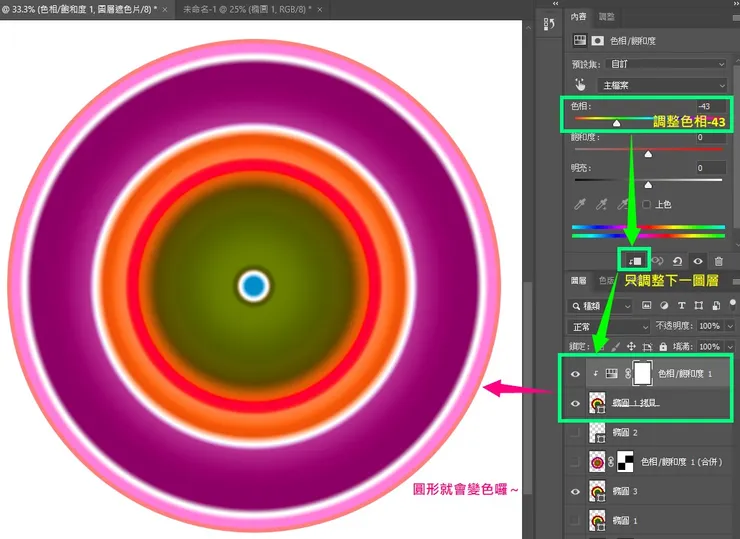Open the 主檔案 channel dropdown
Screen dimensions: 740x539
tap(661, 86)
